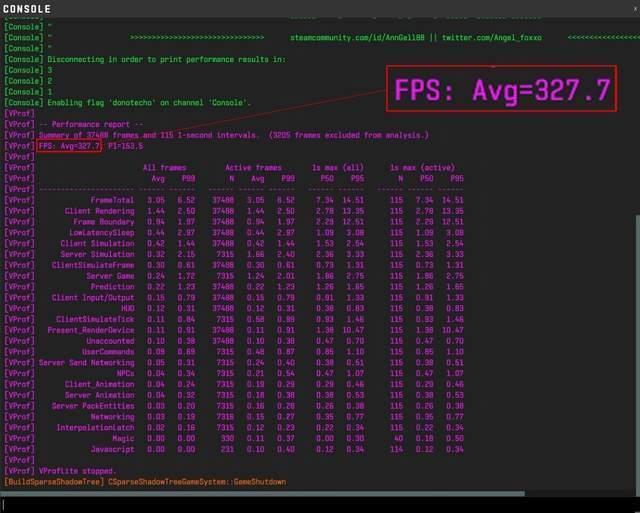Click the Present_RenderDevice row label

click(91, 330)
